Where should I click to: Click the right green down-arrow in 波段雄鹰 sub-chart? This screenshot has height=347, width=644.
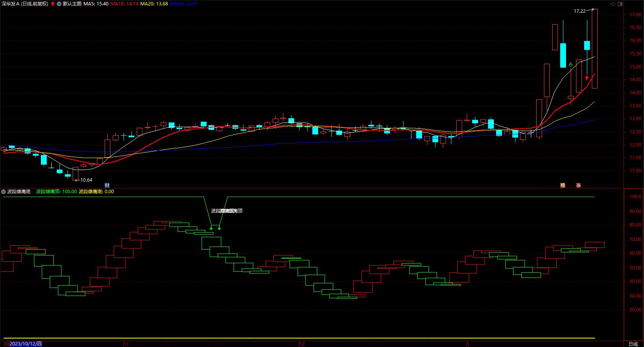point(219,229)
